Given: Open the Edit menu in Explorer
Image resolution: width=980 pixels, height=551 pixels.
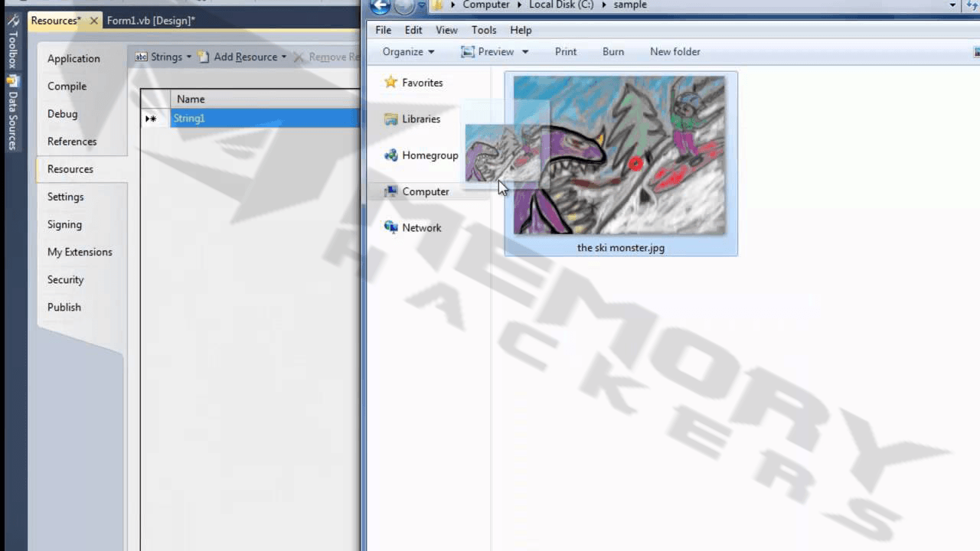Looking at the screenshot, I should pos(413,30).
